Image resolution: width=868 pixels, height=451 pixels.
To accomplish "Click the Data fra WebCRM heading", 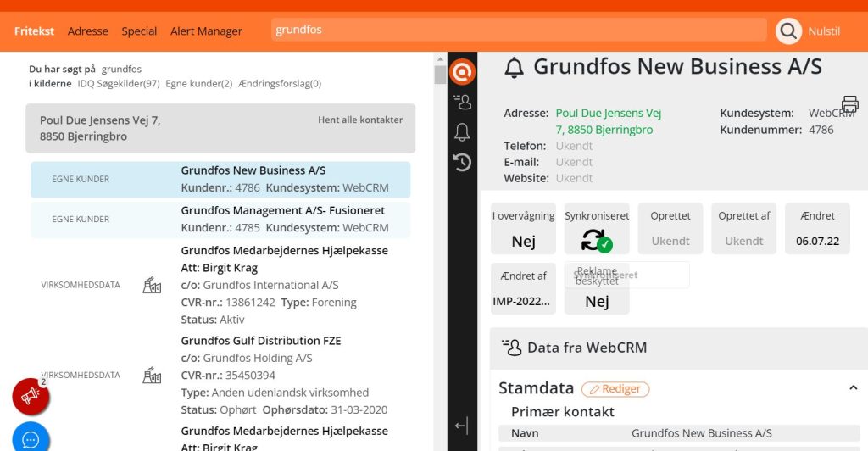I will pyautogui.click(x=587, y=348).
